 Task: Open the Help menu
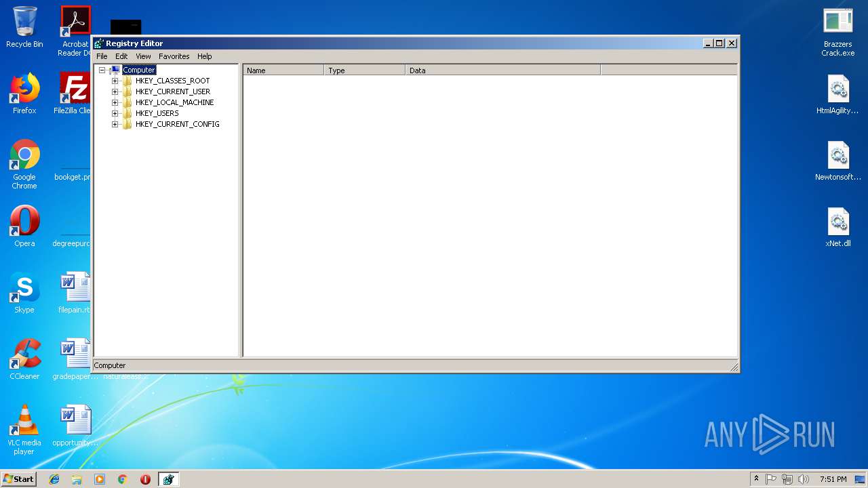click(x=205, y=56)
